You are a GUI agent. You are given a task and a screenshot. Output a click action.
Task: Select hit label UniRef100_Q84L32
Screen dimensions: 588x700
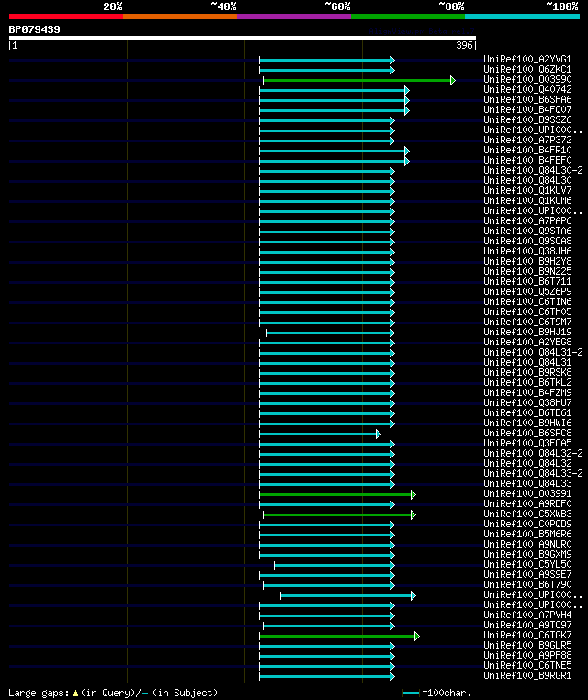[x=527, y=463]
